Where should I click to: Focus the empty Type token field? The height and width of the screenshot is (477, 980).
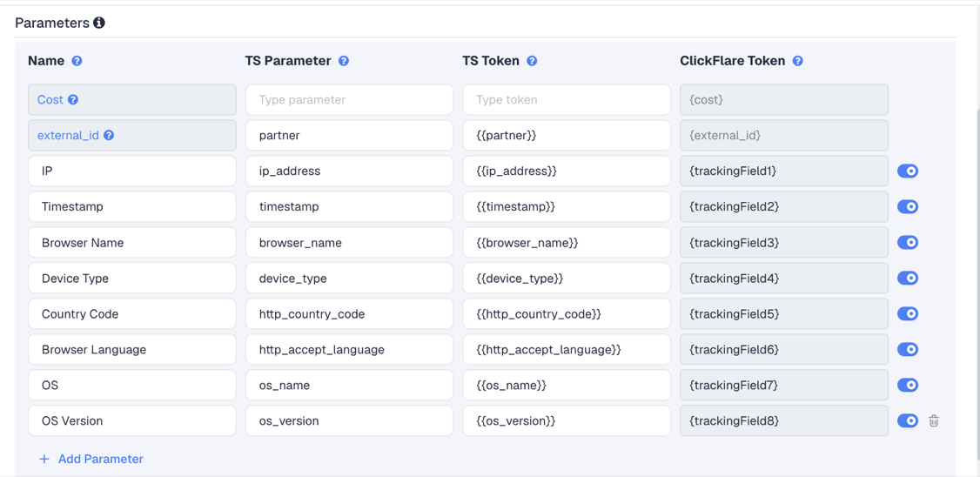[x=567, y=99]
